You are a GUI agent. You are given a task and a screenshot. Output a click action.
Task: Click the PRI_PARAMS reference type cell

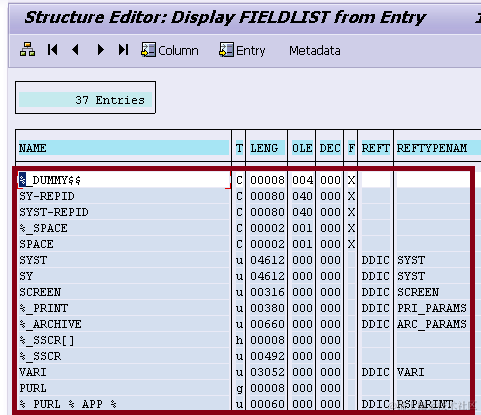point(432,308)
